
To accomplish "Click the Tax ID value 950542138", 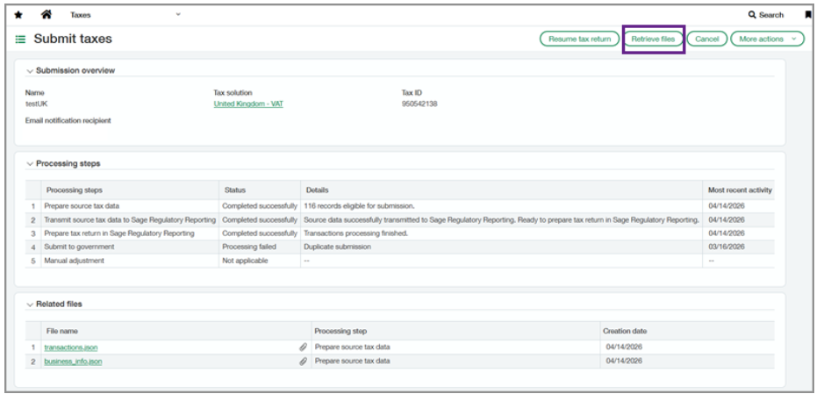I will click(419, 104).
